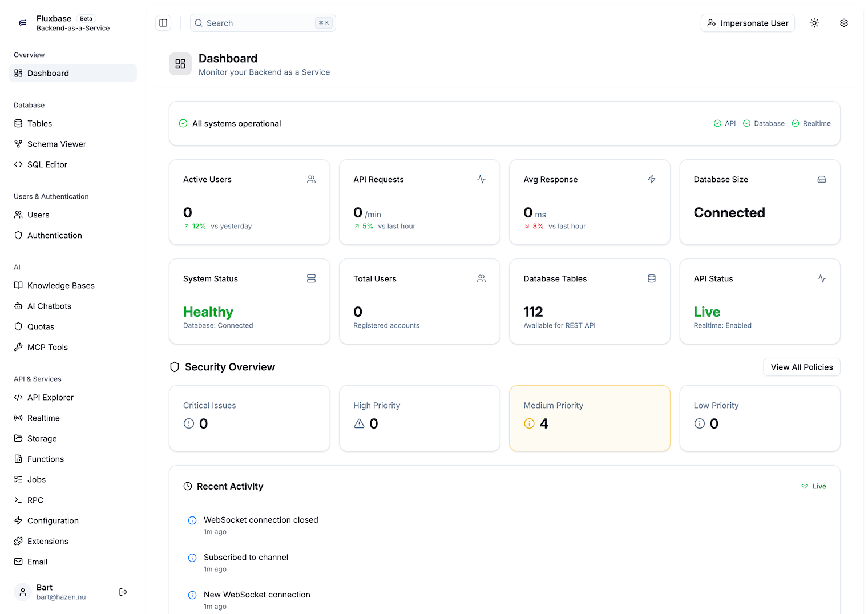Click the logout icon next to Bart

click(x=123, y=592)
